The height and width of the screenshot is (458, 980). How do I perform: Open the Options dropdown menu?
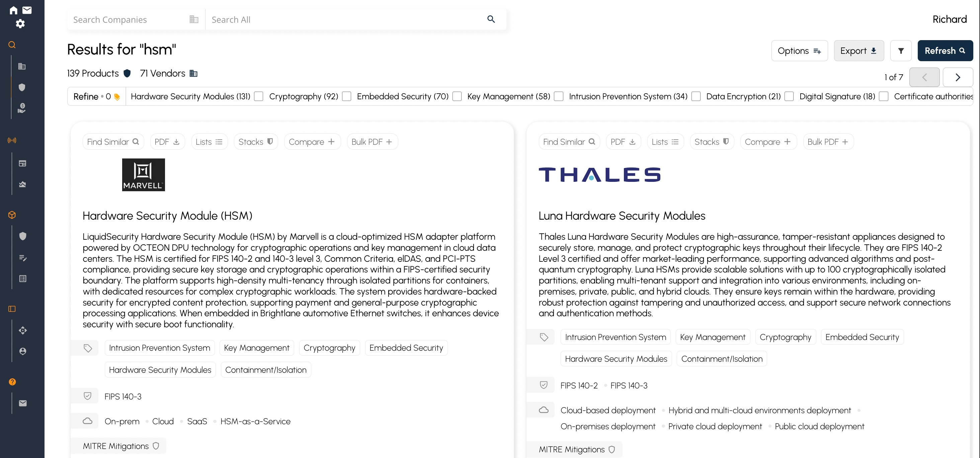coord(799,50)
